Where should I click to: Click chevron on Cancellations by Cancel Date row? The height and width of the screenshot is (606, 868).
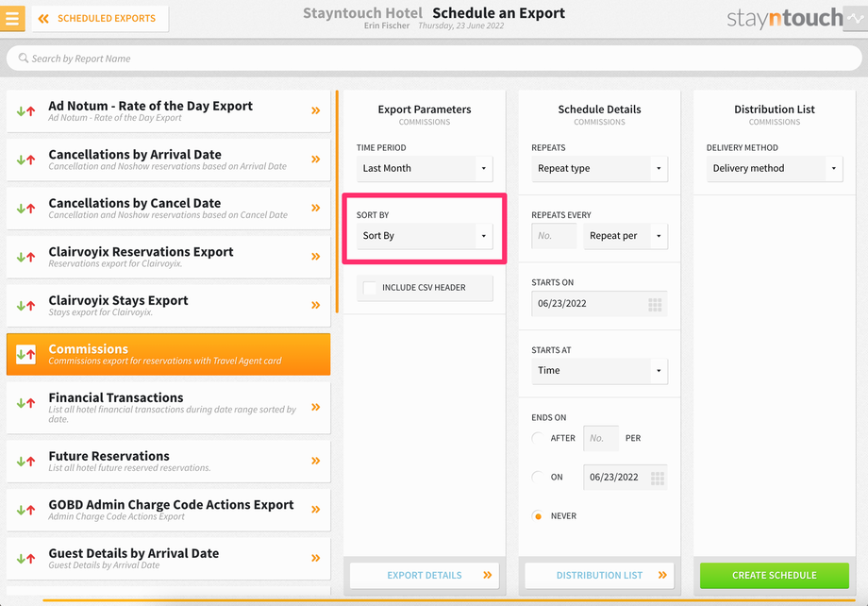coord(315,208)
